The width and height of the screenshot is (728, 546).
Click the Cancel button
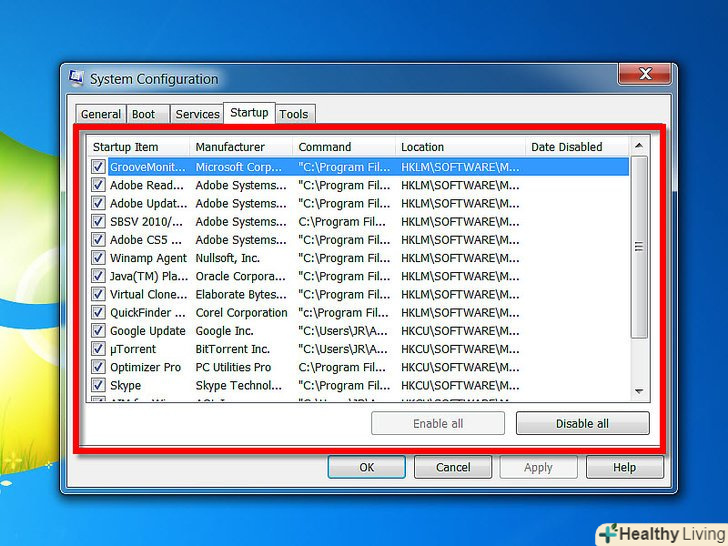tap(453, 467)
